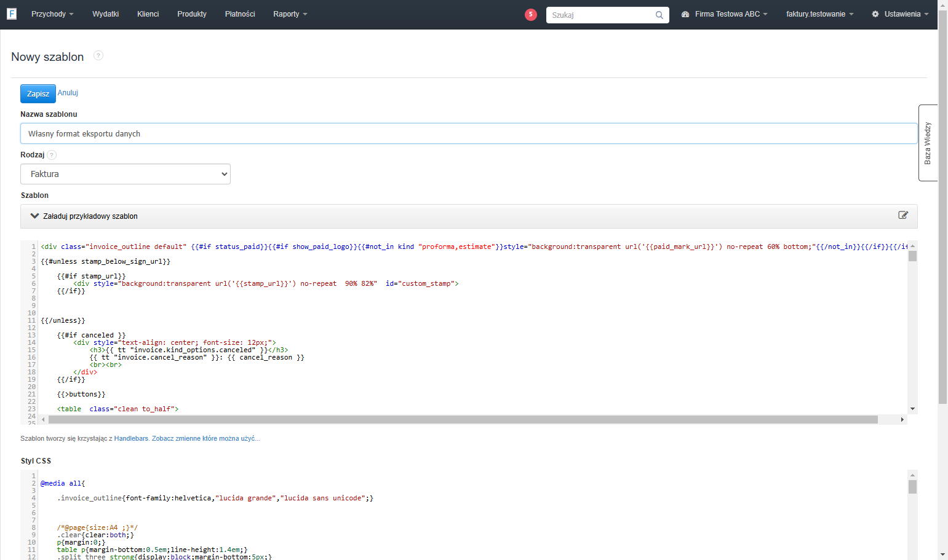The width and height of the screenshot is (948, 560).
Task: Click the dashboard icon beside Firma Testowa ABC
Action: click(x=685, y=14)
